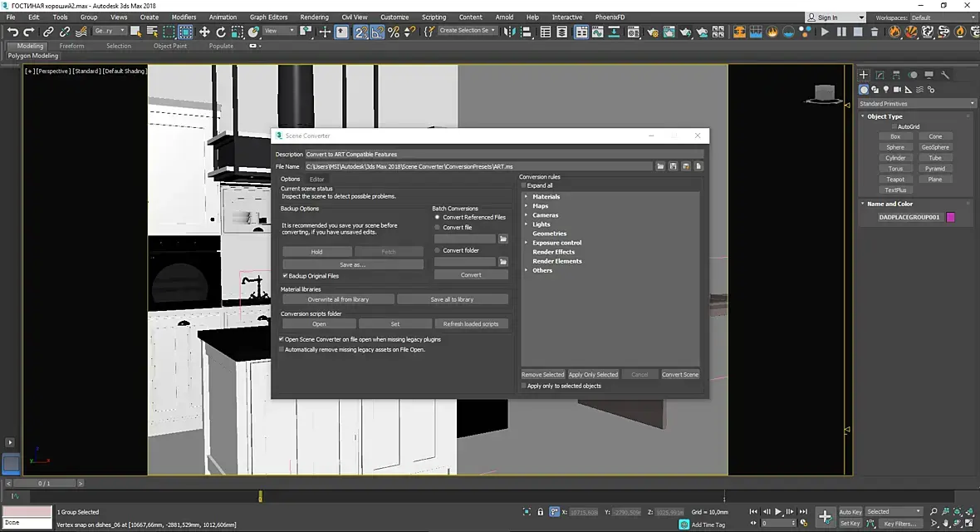This screenshot has width=980, height=532.
Task: Select the Rotate tool in the toolbar
Action: pyautogui.click(x=221, y=32)
